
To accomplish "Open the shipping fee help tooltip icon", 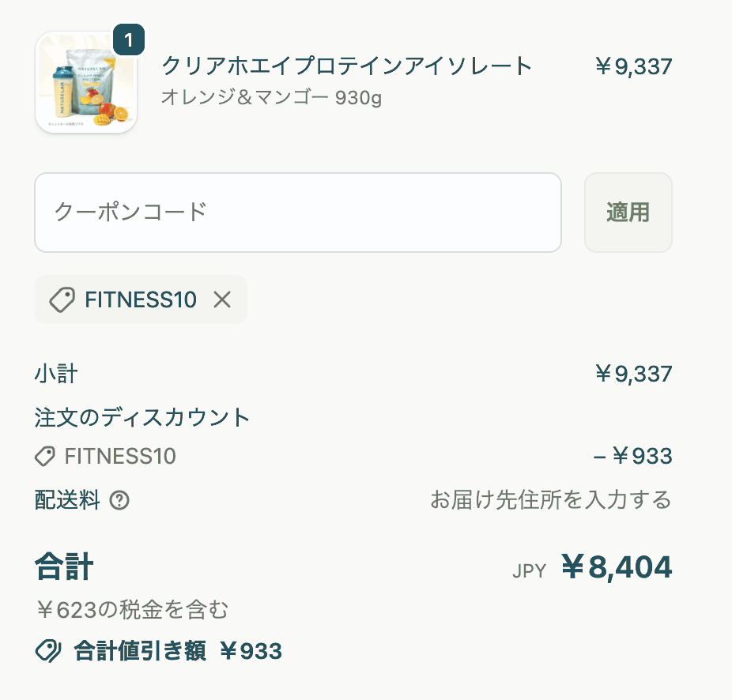I will coord(117,500).
